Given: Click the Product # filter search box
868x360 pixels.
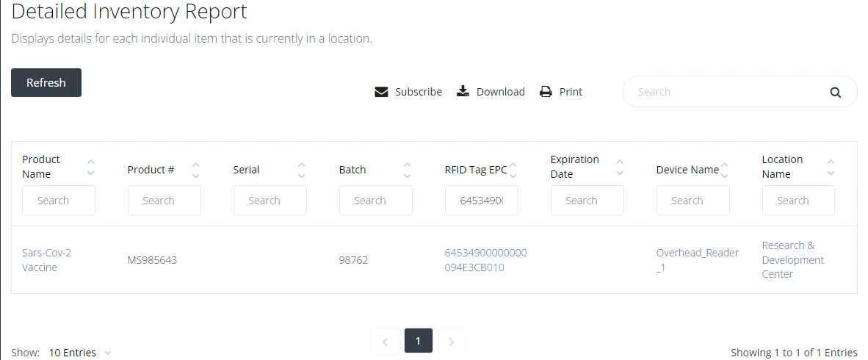Looking at the screenshot, I should coord(164,201).
